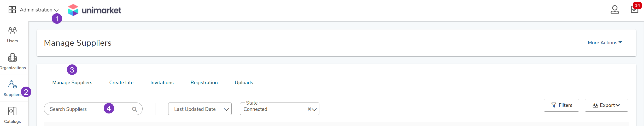This screenshot has width=644, height=126.
Task: Expand the Administration dropdown menu
Action: tap(39, 10)
